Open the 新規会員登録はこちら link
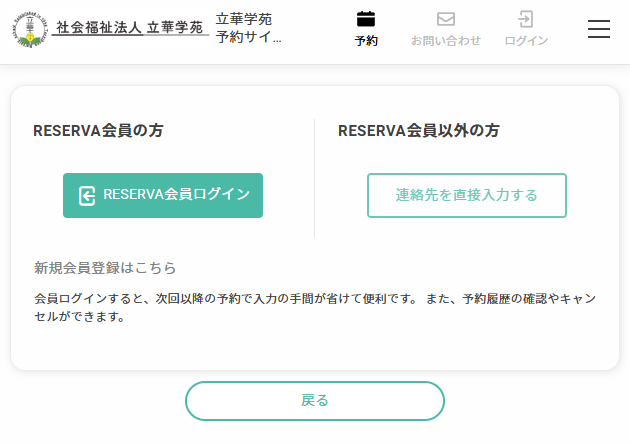The image size is (630, 443). (x=105, y=268)
